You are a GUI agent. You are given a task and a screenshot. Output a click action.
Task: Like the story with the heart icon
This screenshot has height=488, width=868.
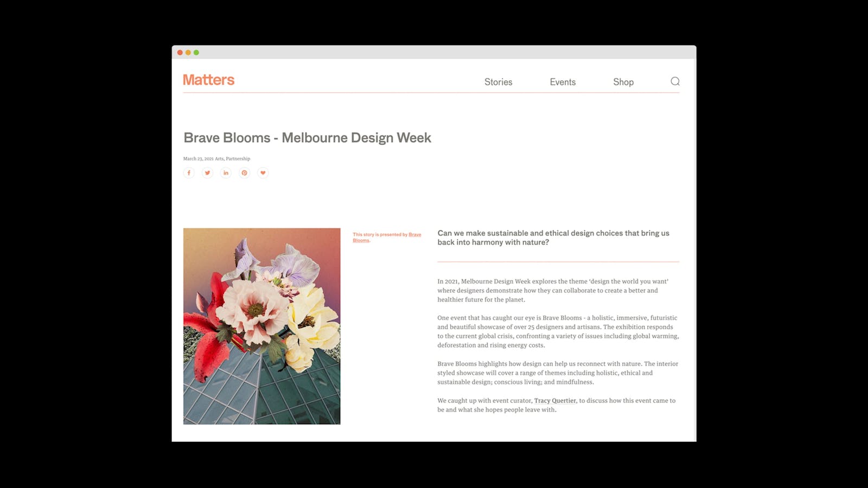click(263, 173)
